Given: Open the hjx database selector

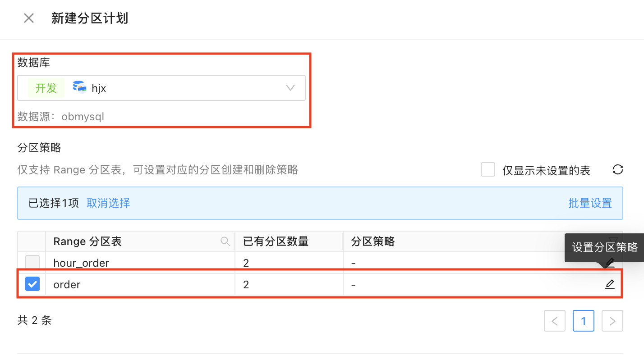Looking at the screenshot, I should (161, 88).
